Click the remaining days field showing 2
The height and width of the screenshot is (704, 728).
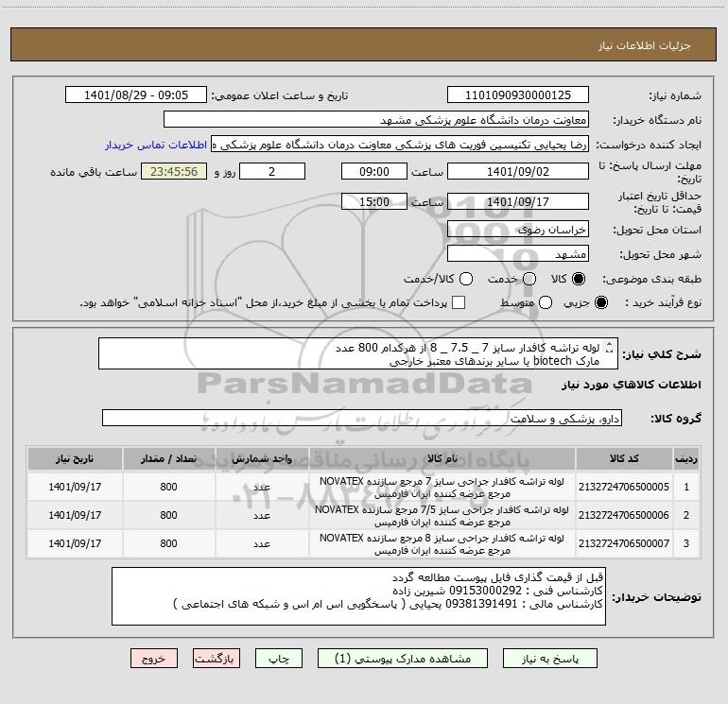tap(272, 171)
